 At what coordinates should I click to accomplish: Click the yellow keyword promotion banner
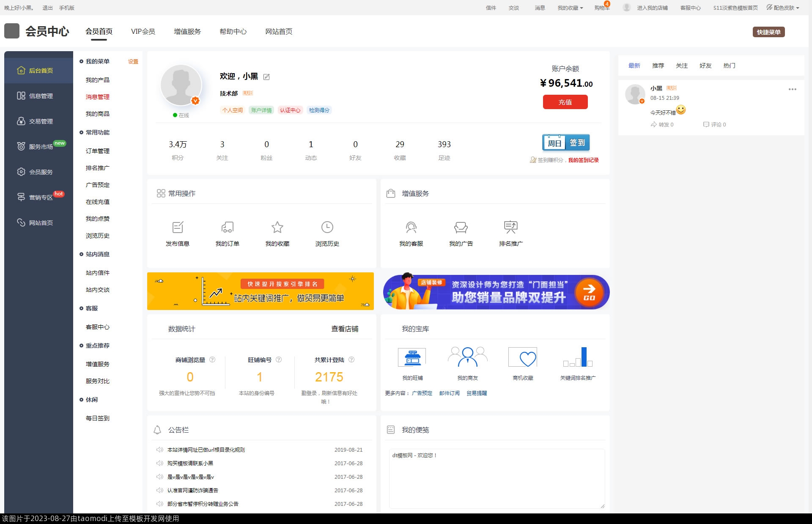point(260,291)
